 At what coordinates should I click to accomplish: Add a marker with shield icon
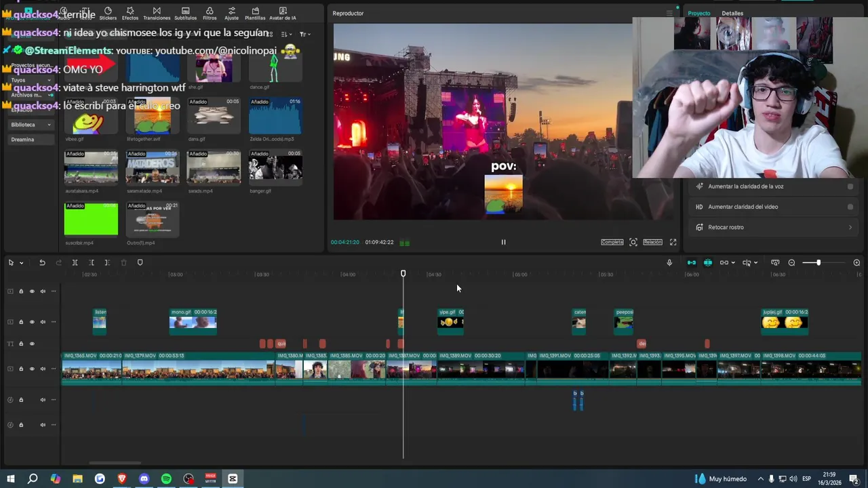click(140, 262)
